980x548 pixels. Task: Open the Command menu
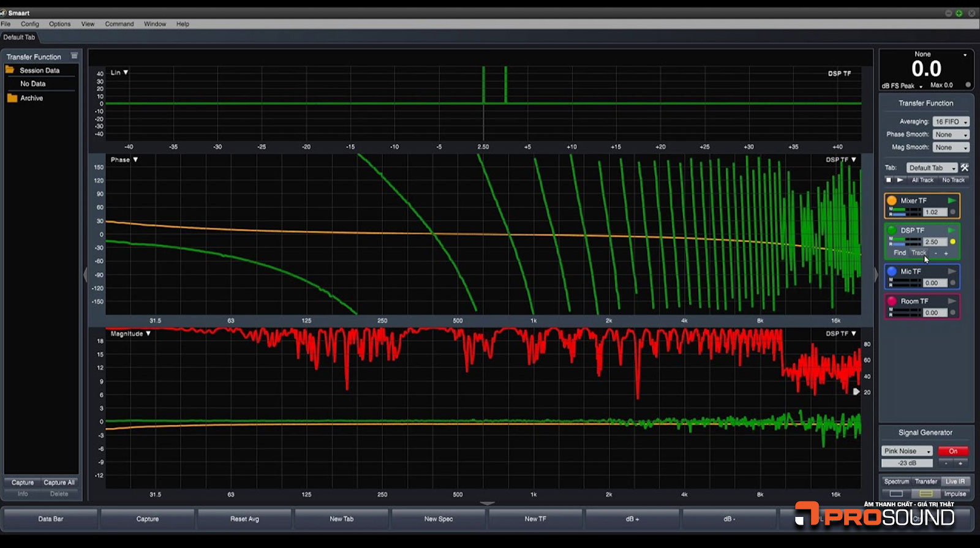[119, 24]
